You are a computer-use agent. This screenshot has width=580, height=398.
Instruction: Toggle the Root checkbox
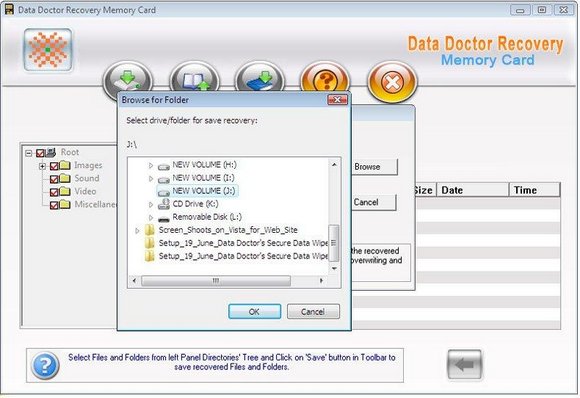[x=40, y=153]
